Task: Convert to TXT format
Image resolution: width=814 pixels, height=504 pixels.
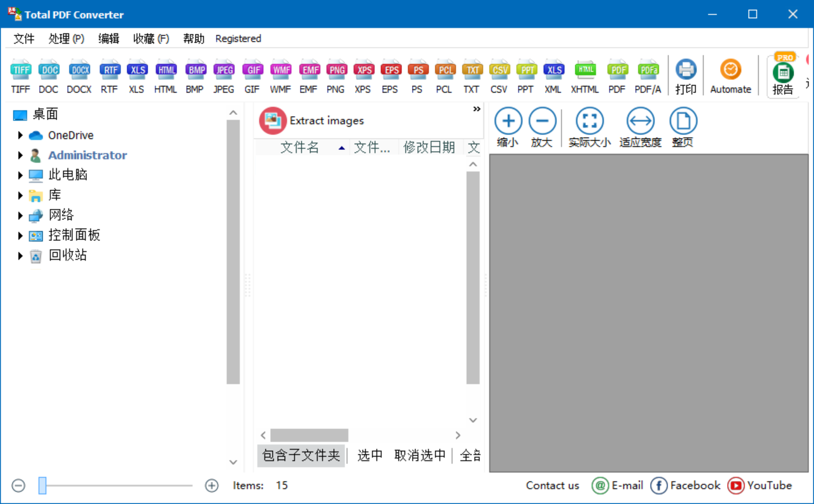Action: click(471, 76)
